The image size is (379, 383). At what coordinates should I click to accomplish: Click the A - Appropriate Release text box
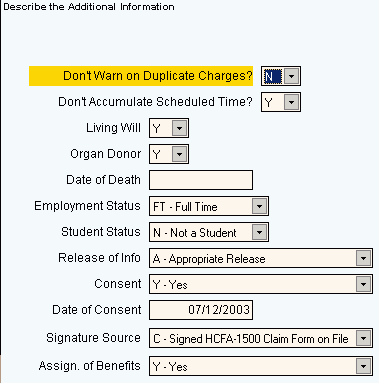coord(253,258)
